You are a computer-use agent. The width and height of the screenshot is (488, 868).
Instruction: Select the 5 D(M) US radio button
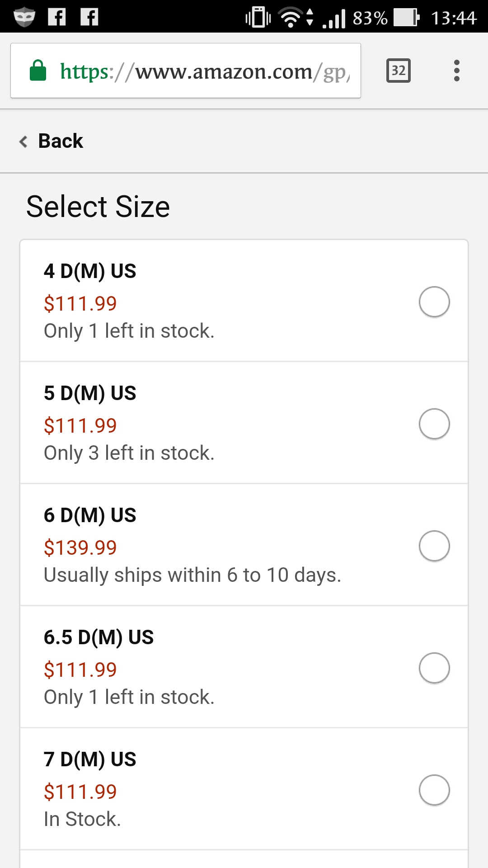click(434, 424)
